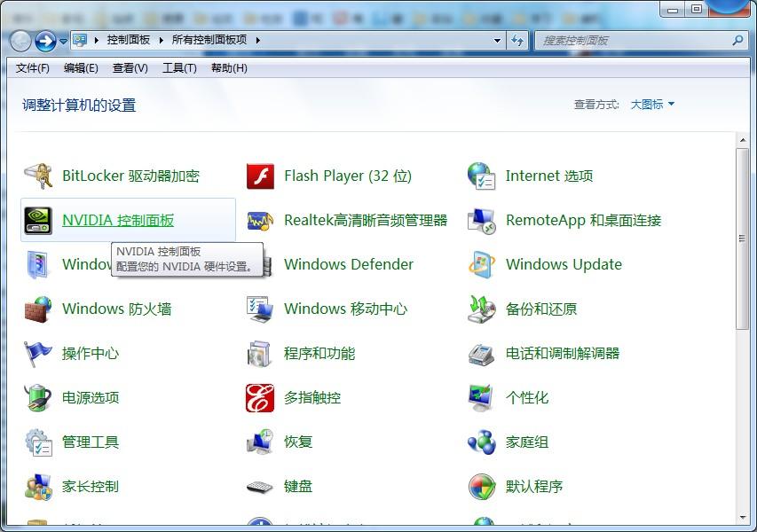Click the 控制面板 breadcrumb segment
This screenshot has width=757, height=532.
[x=129, y=40]
